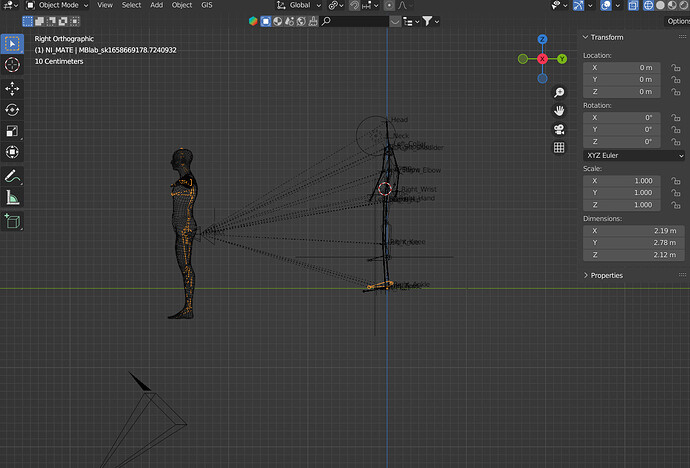Activate the 3D Cursor tool

(12, 65)
